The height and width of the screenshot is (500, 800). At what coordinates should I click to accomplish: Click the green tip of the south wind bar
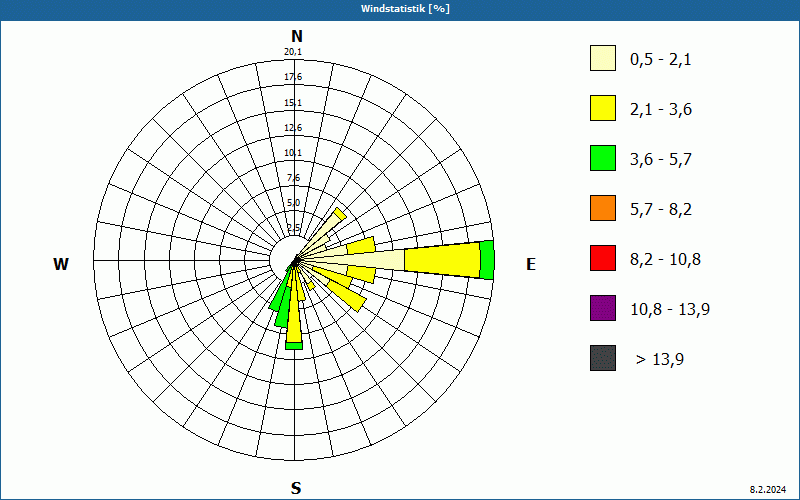[x=294, y=346]
